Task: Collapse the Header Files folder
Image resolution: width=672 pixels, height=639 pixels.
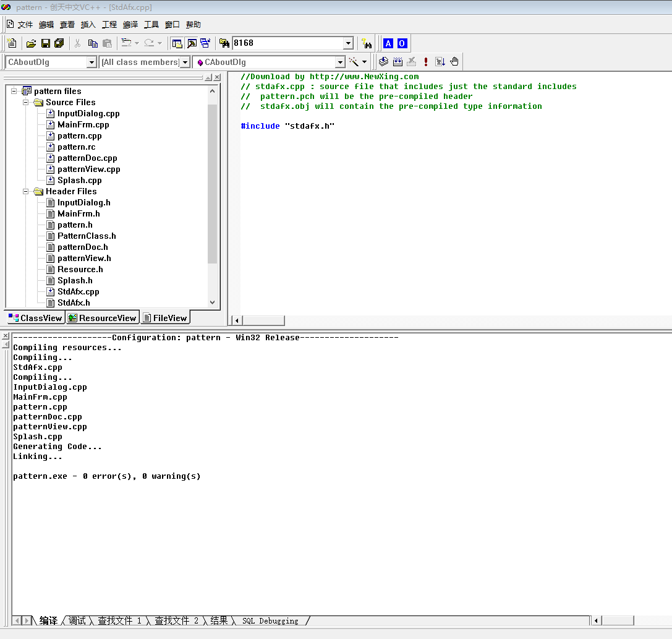Action: click(x=27, y=191)
